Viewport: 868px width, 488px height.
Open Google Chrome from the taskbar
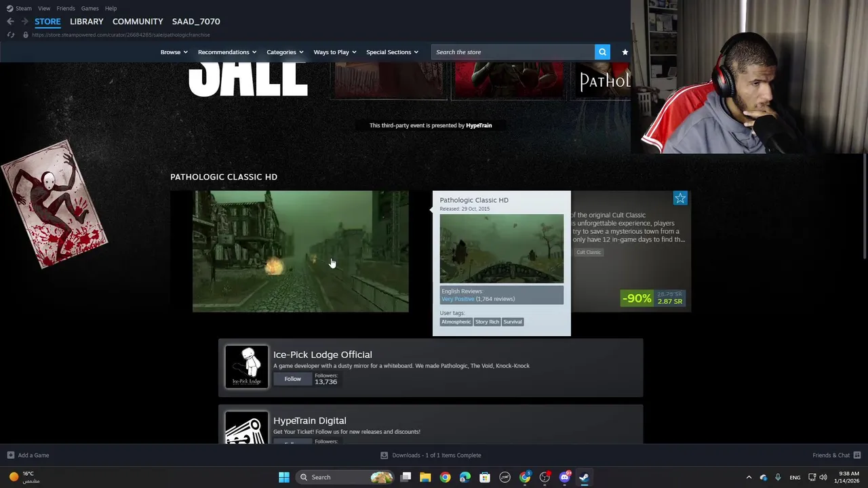[445, 477]
